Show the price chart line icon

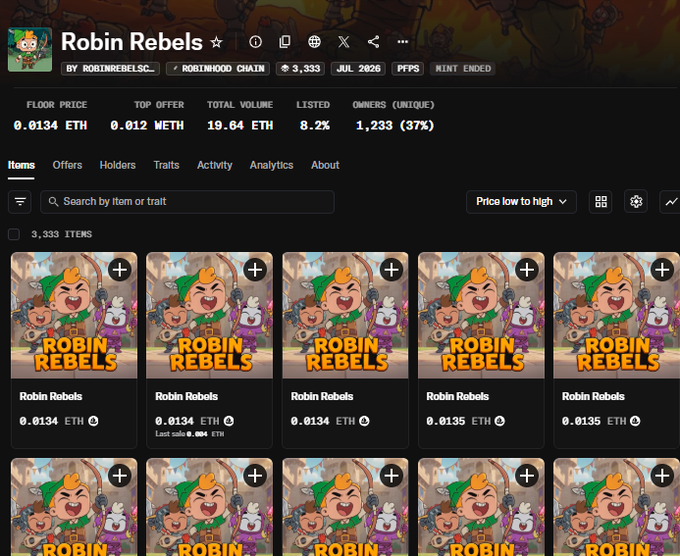click(x=670, y=202)
